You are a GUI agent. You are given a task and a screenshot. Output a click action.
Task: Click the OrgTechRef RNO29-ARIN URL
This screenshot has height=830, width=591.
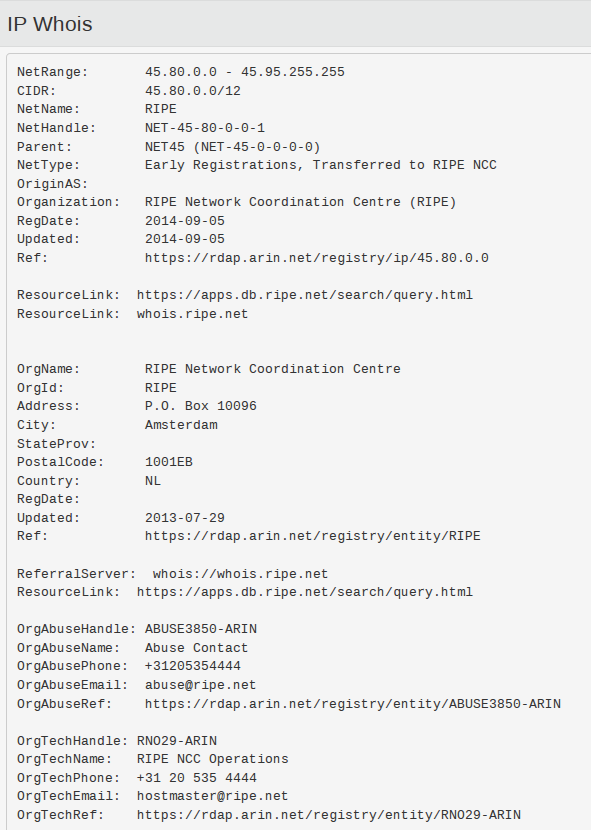(329, 815)
